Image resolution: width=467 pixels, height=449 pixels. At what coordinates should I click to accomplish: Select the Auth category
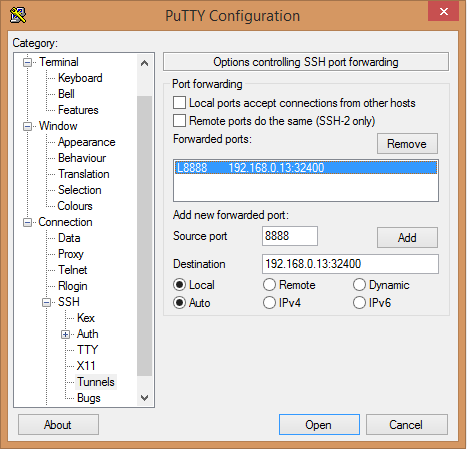[x=88, y=334]
